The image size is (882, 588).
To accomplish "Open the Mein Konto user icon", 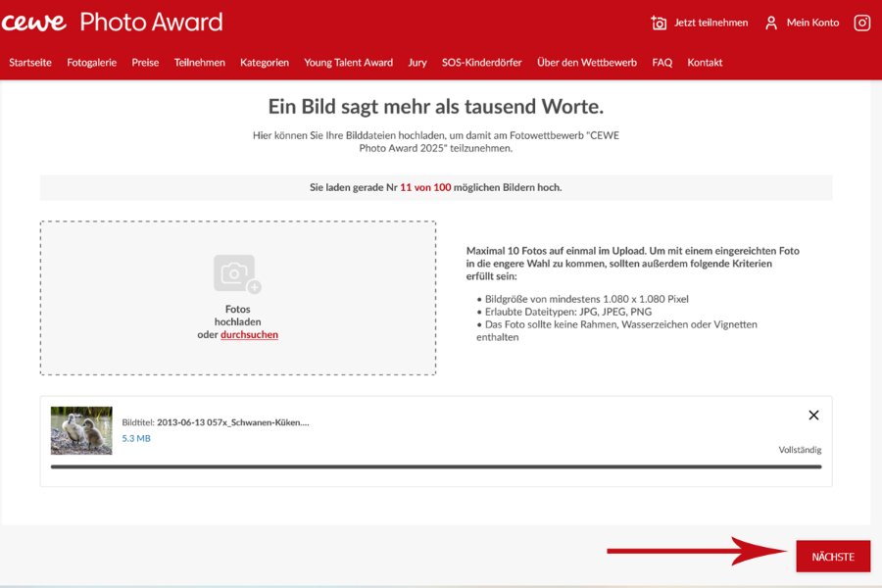I will (771, 23).
